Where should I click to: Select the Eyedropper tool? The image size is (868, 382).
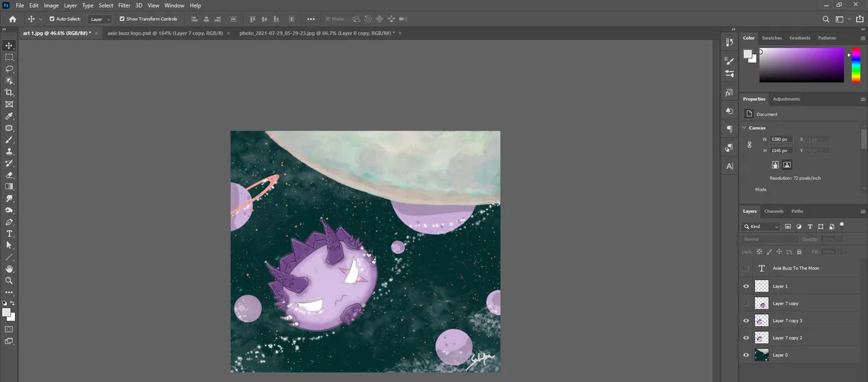pyautogui.click(x=9, y=116)
